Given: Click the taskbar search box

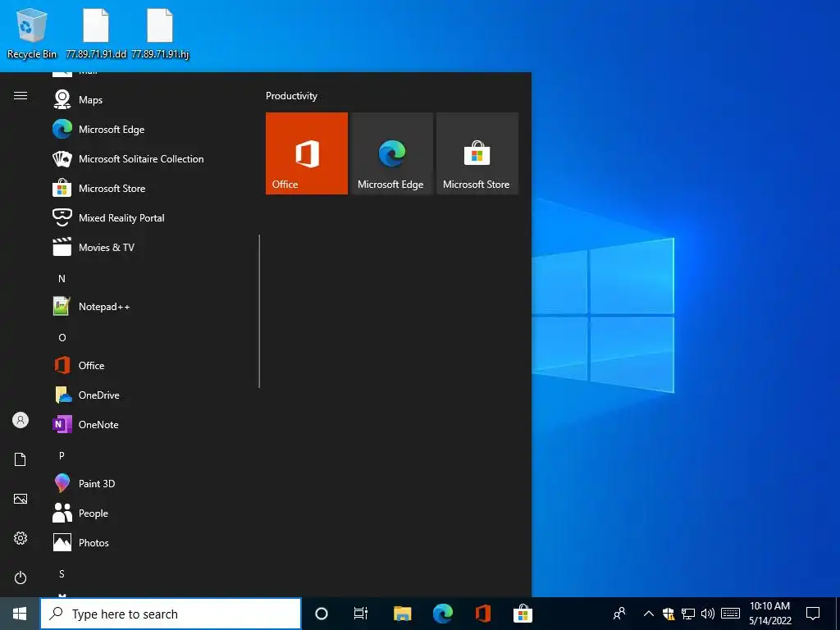Looking at the screenshot, I should point(171,614).
